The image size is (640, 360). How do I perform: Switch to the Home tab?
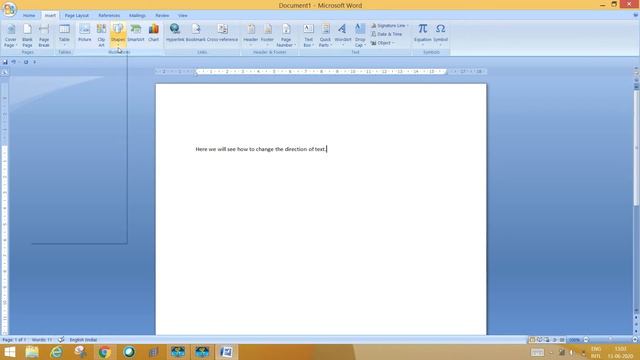tap(29, 16)
